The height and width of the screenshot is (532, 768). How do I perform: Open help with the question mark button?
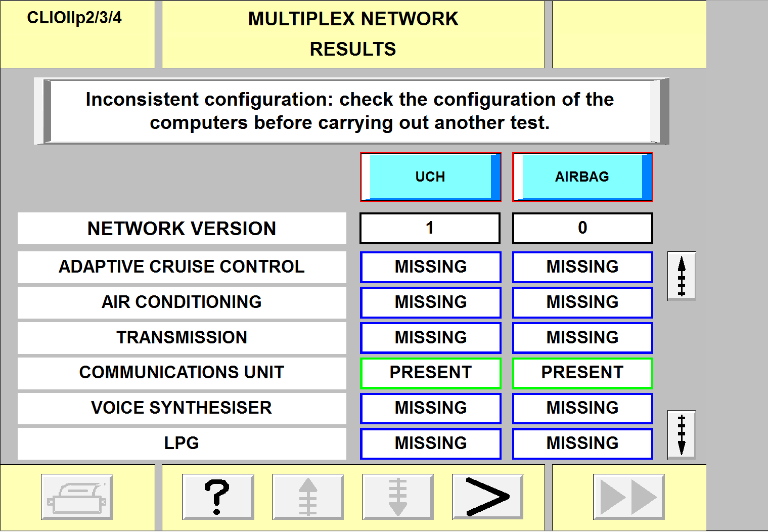[x=217, y=497]
